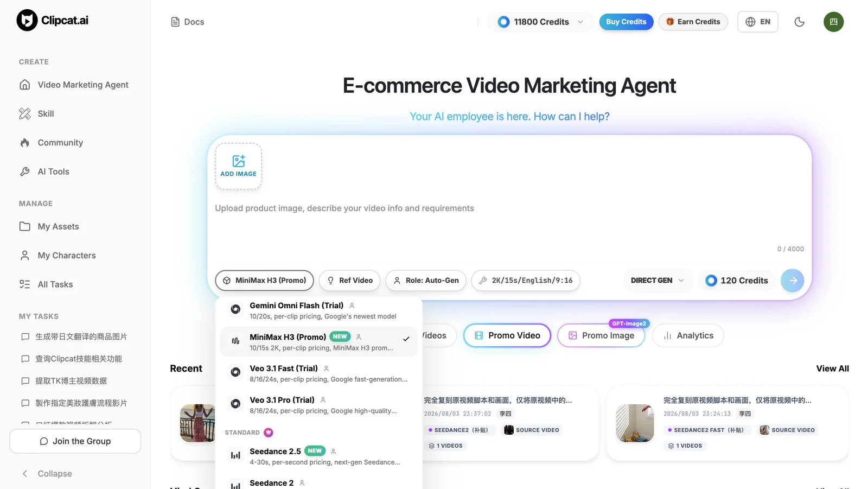Open the DIRECT GEN mode dropdown
Viewport: 868px width, 489px height.
click(658, 281)
